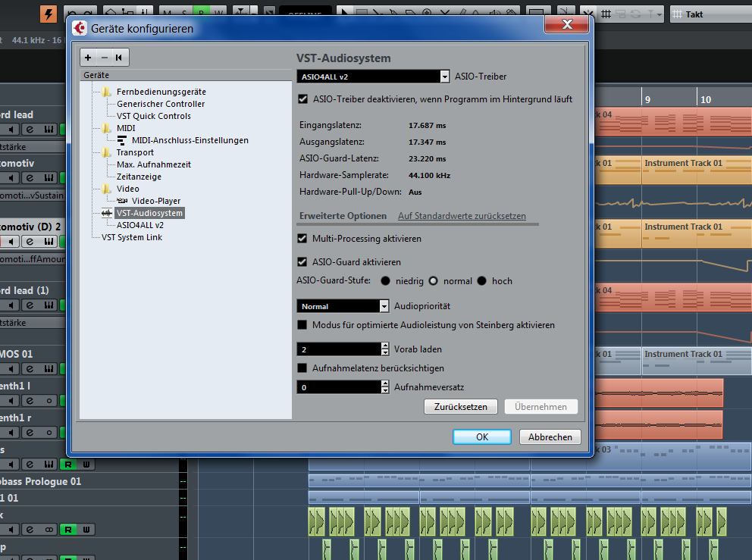
Task: Select 'Max. Aufnahmezeit' in device tree
Action: point(153,164)
